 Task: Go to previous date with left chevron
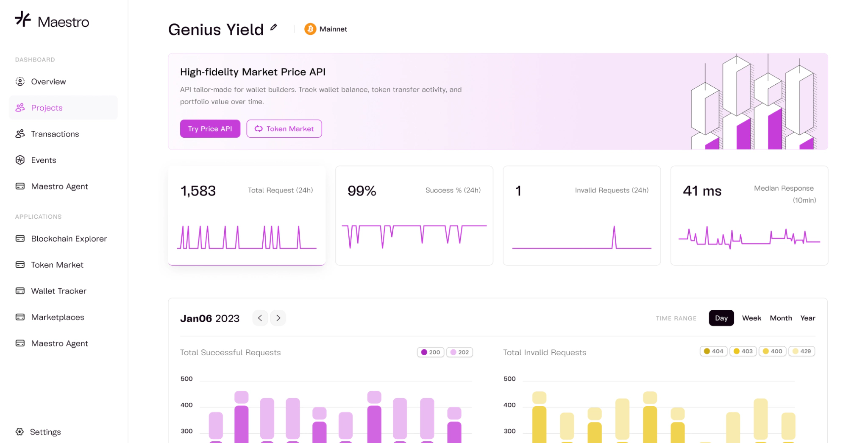click(x=260, y=318)
